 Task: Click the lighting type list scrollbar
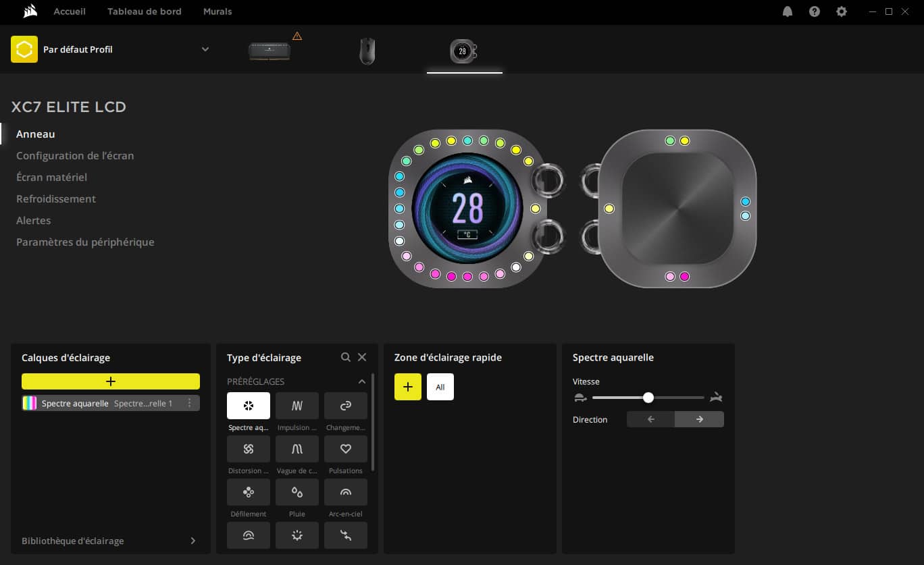373,423
